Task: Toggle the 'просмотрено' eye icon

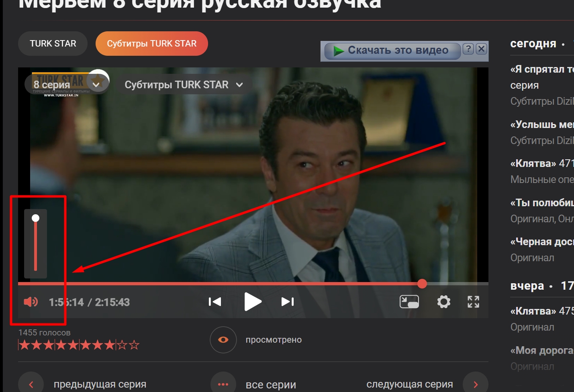Action: click(x=223, y=340)
